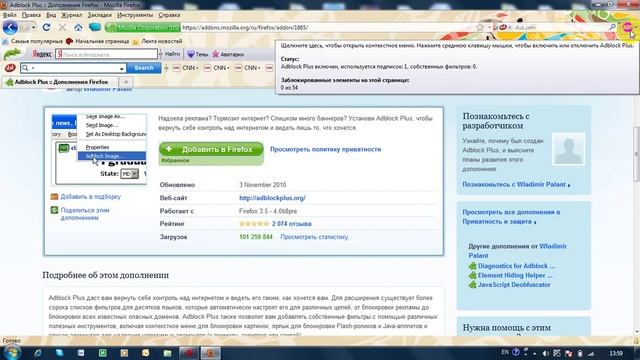Viewport: 640px width, 360px height.
Task: Open the Лента новостей bookmark
Action: [x=157, y=41]
